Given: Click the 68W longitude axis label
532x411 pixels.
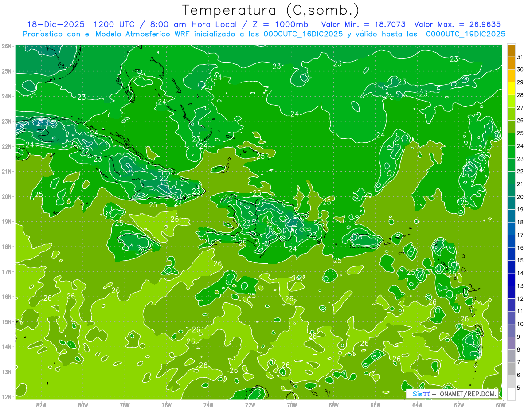Looking at the screenshot, I should pyautogui.click(x=334, y=405).
